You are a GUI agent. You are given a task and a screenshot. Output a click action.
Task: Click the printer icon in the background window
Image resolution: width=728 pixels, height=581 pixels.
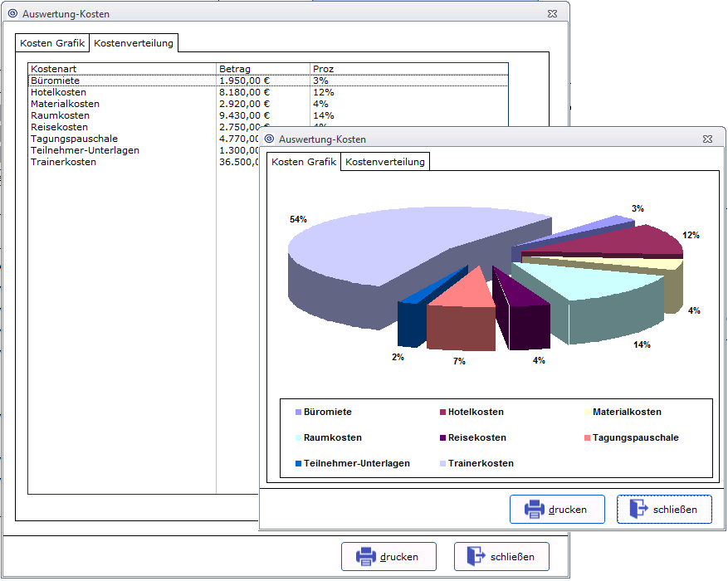pos(365,556)
